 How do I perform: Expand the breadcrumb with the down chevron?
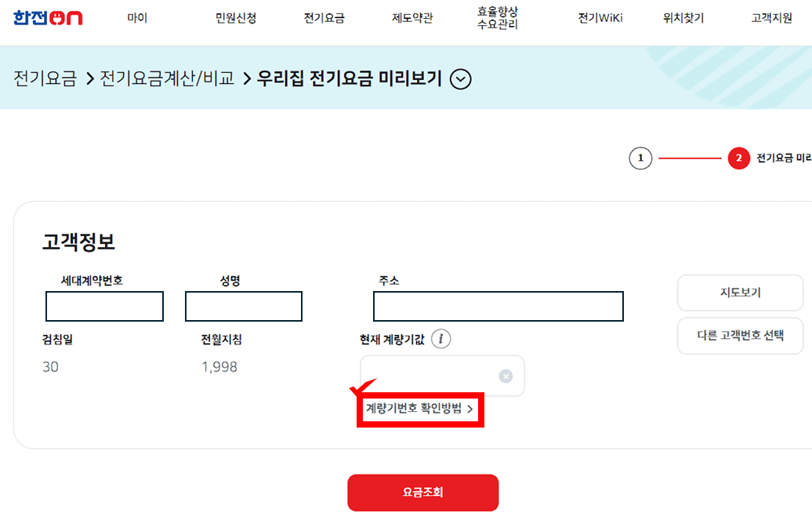coord(461,79)
